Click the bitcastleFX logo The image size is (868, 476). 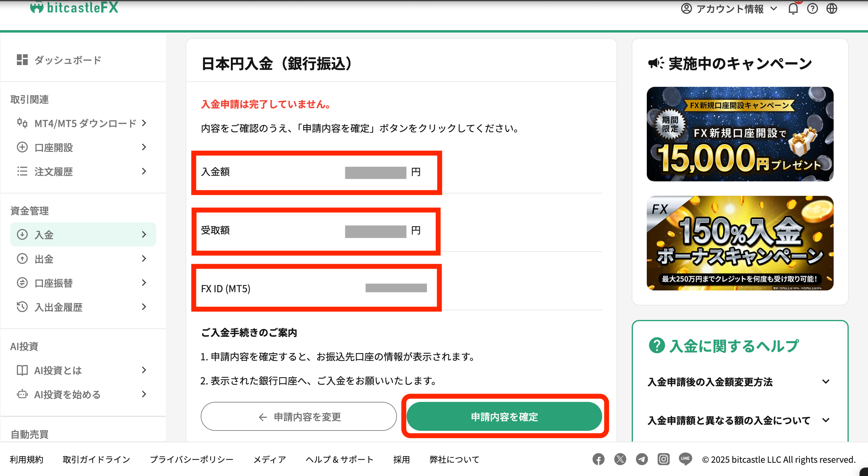(74, 8)
